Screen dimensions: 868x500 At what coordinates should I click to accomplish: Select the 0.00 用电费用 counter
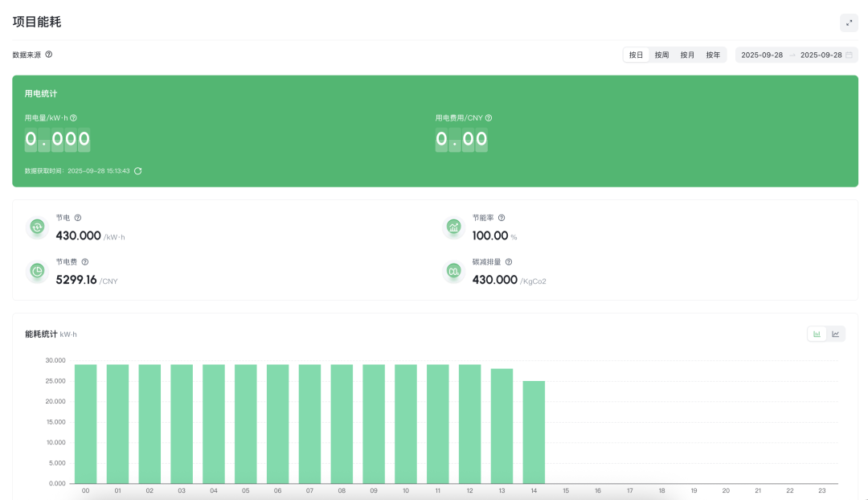coord(461,139)
